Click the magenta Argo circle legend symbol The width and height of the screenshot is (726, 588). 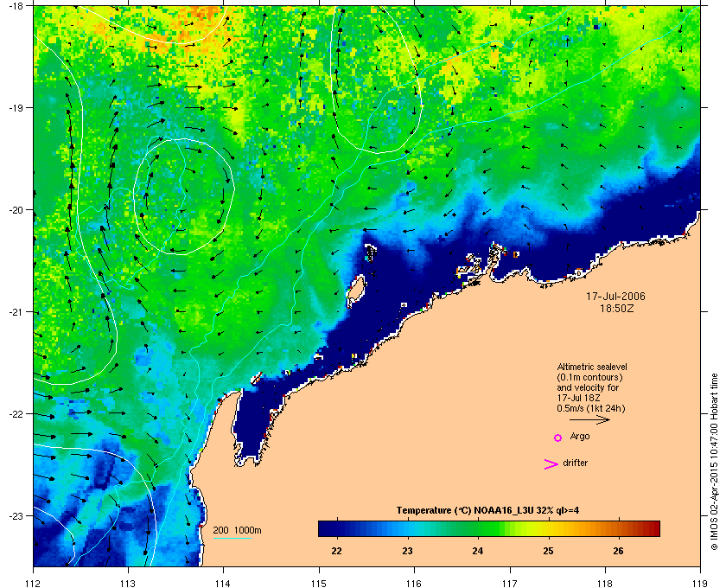(558, 438)
